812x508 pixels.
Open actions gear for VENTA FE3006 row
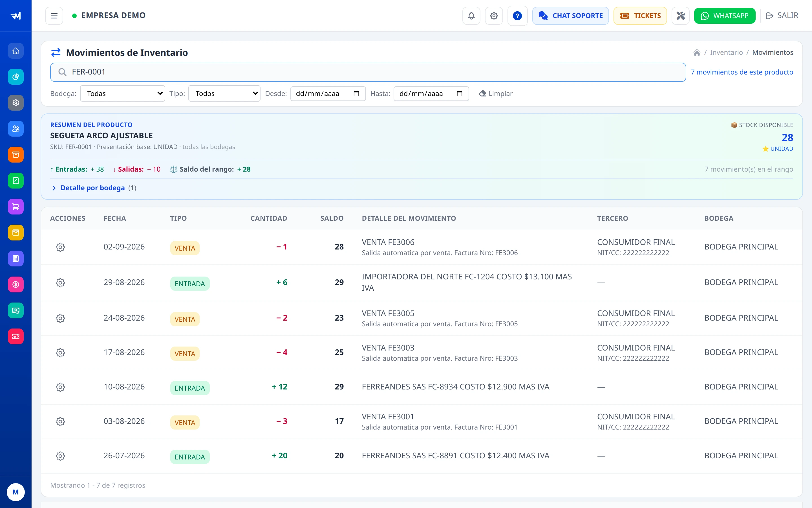(60, 247)
